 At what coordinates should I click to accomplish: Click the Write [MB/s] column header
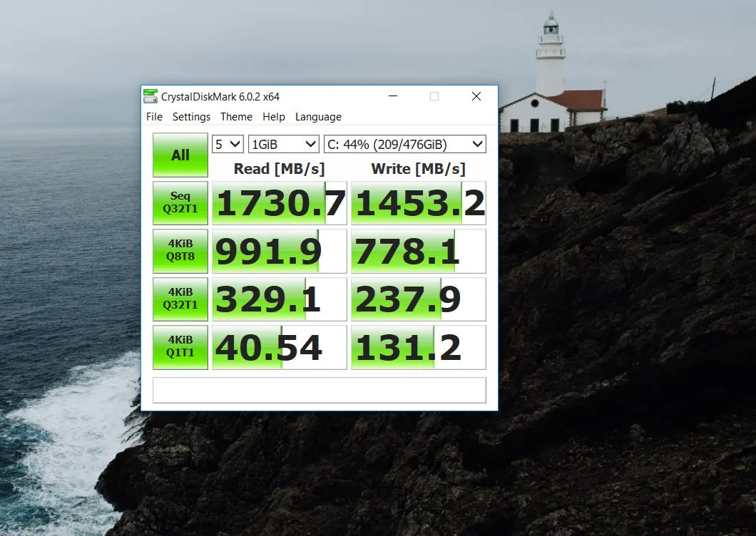click(418, 169)
